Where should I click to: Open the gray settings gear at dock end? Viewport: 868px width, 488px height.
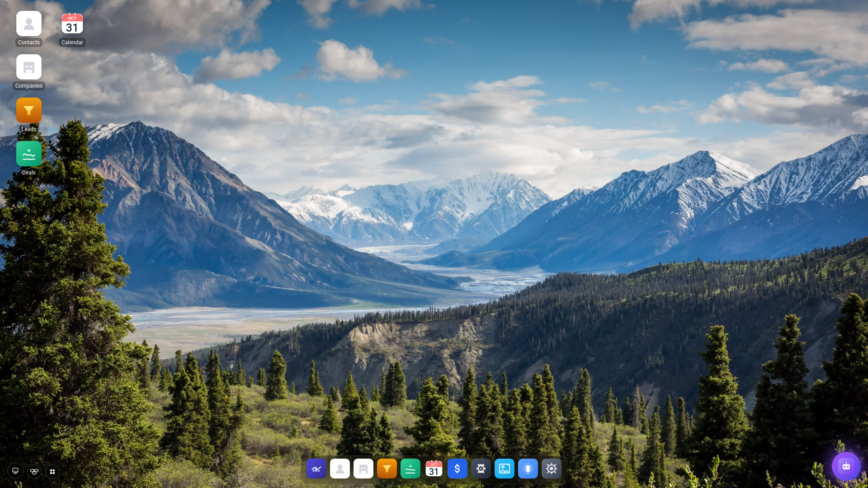point(552,469)
